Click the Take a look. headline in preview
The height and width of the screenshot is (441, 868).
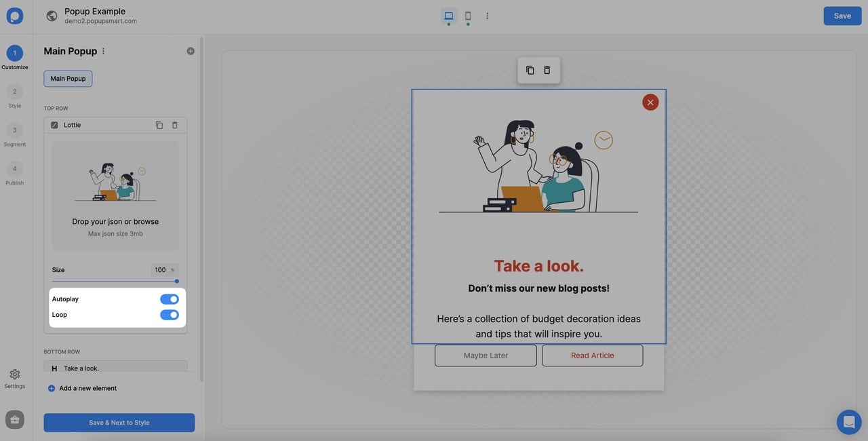tap(538, 266)
